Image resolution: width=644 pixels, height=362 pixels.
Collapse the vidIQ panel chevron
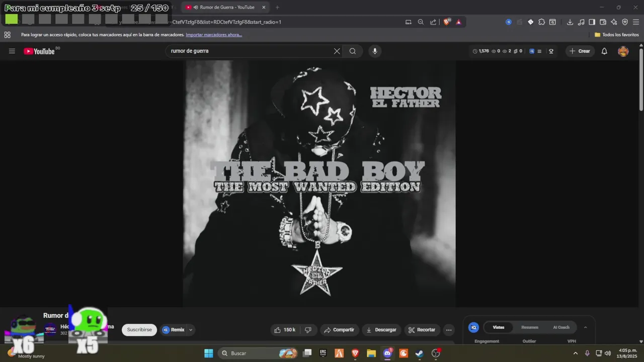click(x=585, y=327)
